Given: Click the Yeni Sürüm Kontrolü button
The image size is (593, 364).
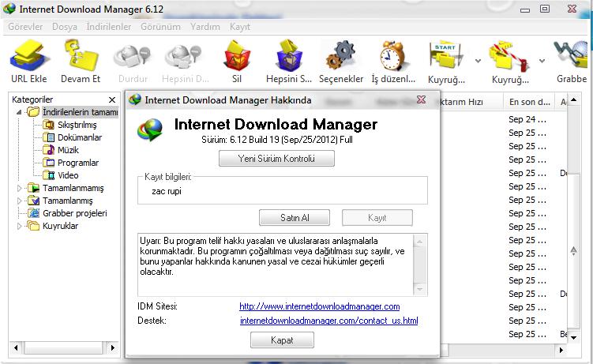Looking at the screenshot, I should tap(276, 159).
